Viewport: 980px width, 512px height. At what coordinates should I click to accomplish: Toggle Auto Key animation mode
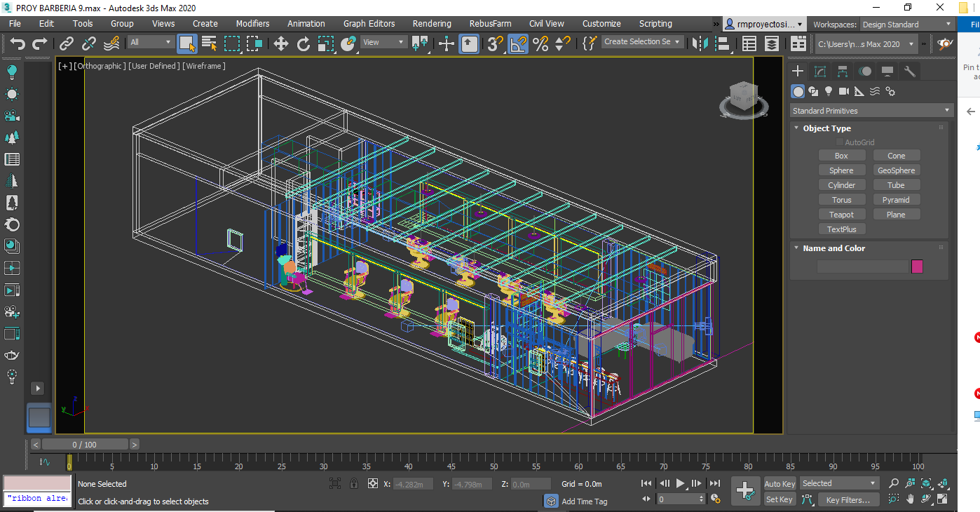tap(780, 484)
